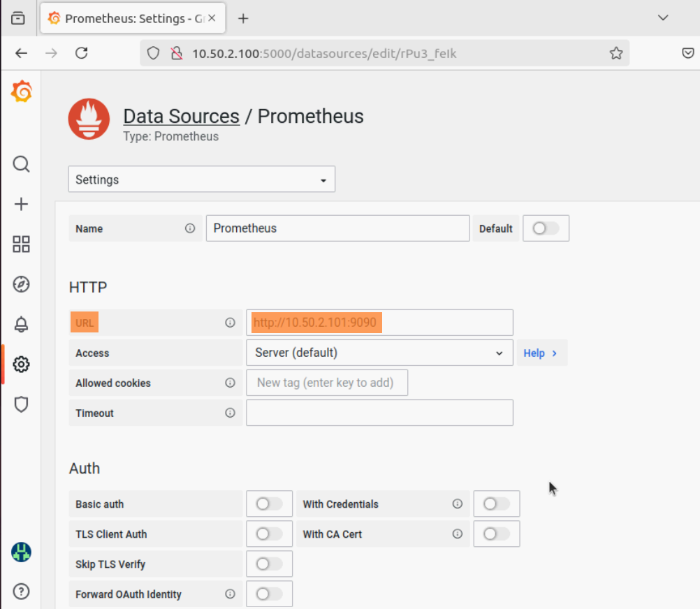
Task: Click the insecure connection lock icon
Action: click(x=177, y=54)
